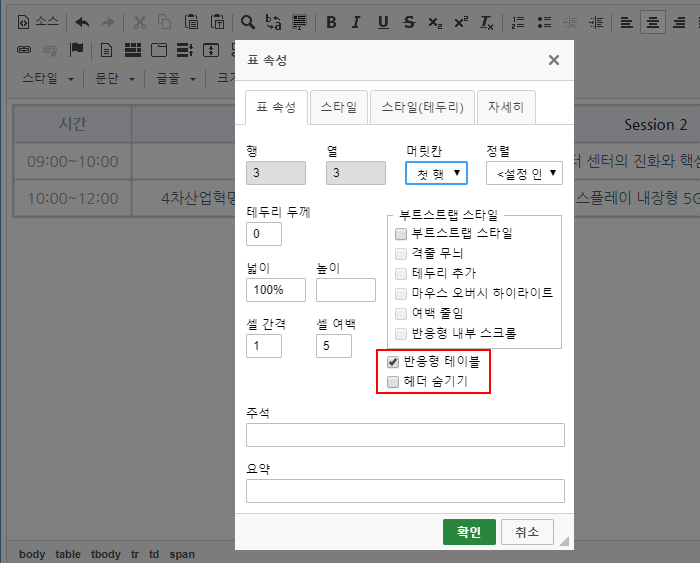The height and width of the screenshot is (563, 700).
Task: Click the Anchor flag icon
Action: [x=76, y=50]
